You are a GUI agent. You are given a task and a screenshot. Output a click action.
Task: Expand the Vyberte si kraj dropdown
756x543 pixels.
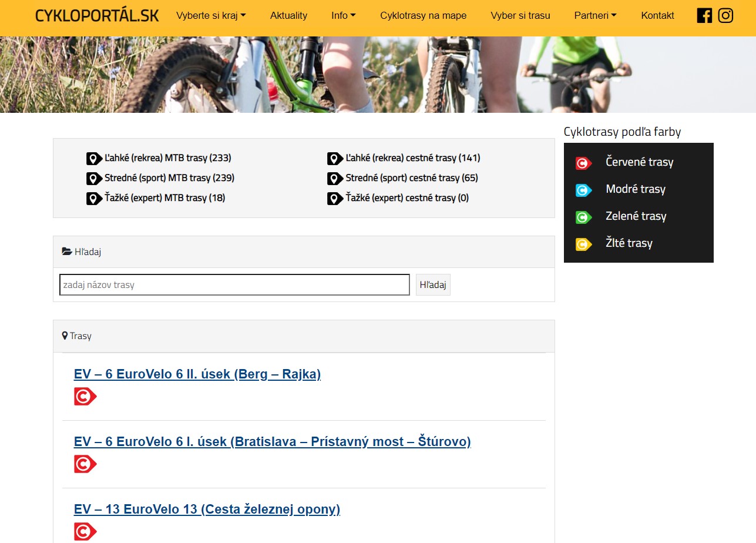211,15
